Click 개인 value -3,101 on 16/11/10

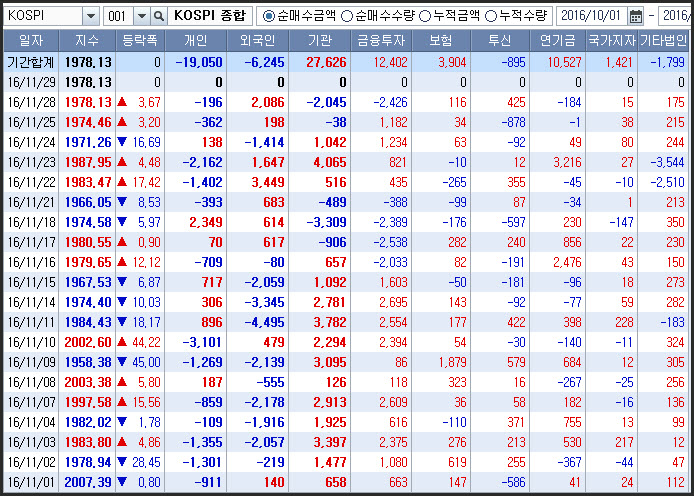point(202,342)
